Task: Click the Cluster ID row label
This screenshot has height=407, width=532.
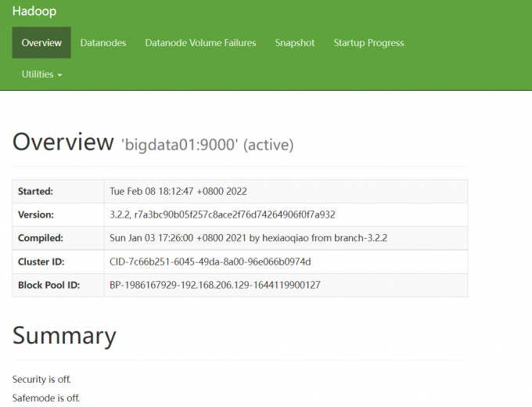Action: click(41, 261)
